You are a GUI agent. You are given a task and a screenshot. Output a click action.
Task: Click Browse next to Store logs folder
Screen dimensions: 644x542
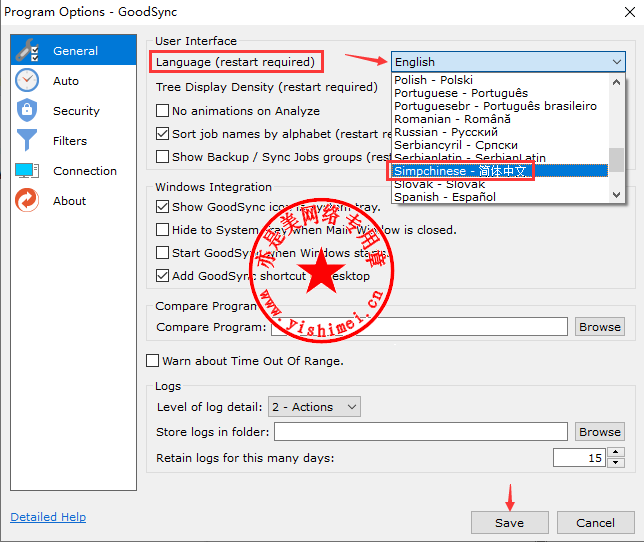[600, 432]
